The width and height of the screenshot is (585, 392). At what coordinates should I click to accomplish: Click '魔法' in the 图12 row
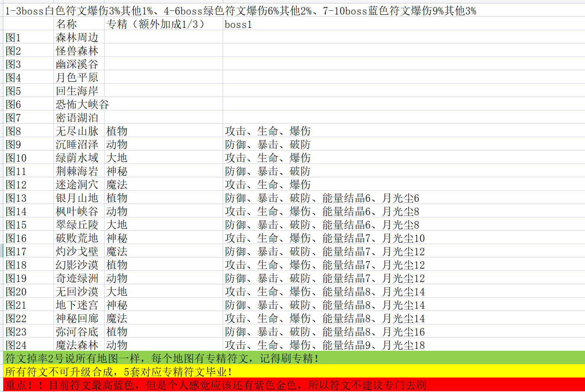point(164,184)
